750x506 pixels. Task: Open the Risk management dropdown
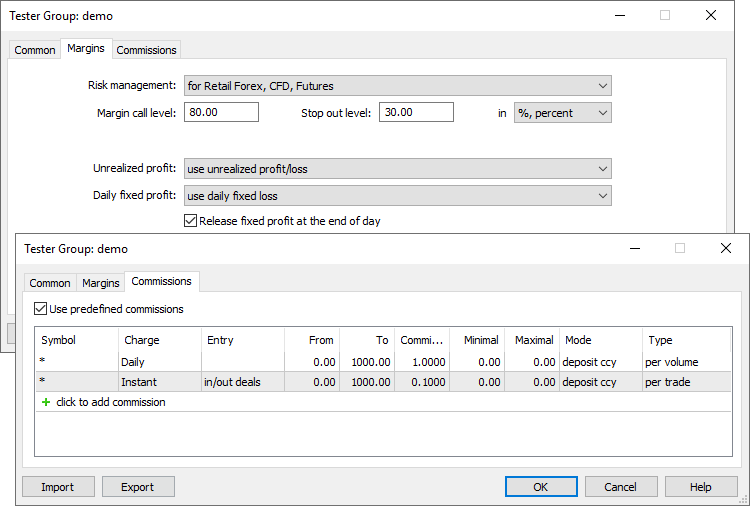397,86
